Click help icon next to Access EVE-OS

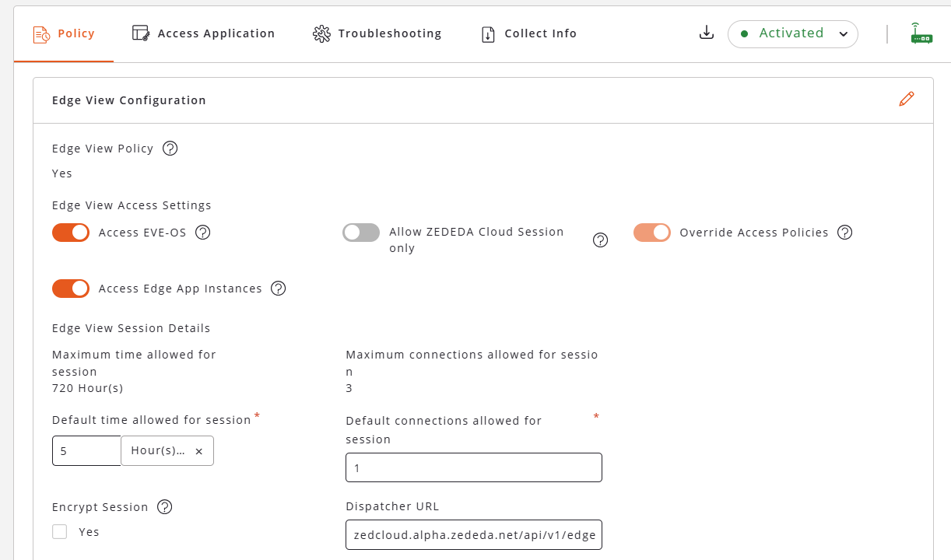tap(203, 233)
